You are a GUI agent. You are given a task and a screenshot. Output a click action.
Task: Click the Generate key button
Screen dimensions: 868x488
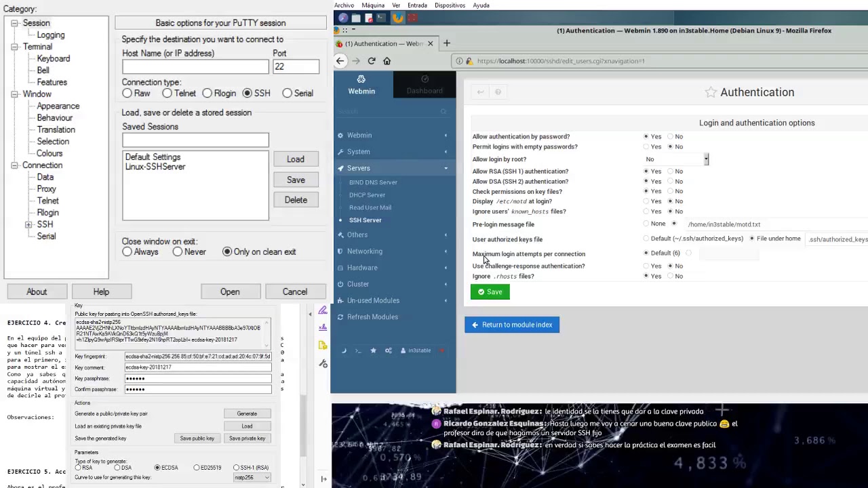coord(247,413)
